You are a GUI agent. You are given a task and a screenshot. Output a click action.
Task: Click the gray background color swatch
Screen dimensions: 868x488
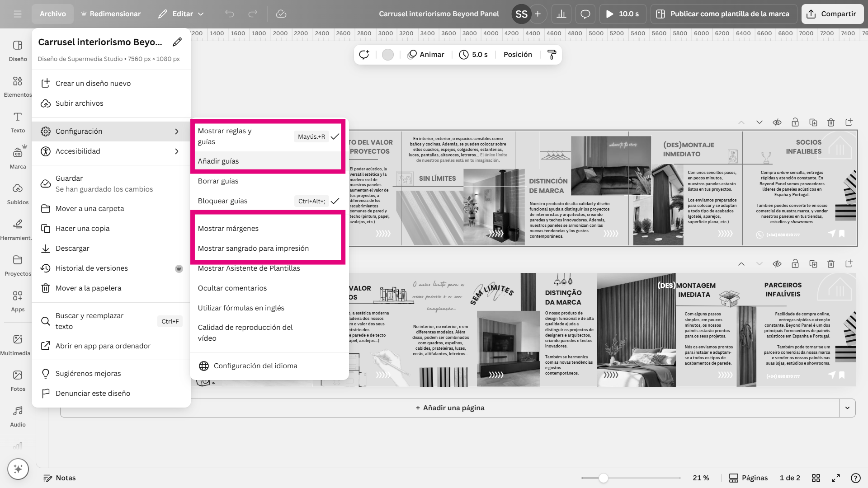coord(387,55)
